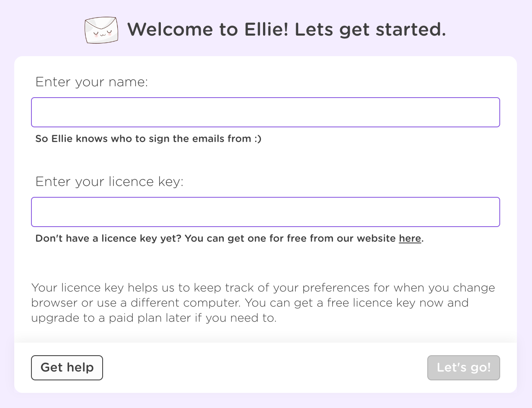Click the "Lets get started." part of the title
This screenshot has width=532, height=408.
[x=370, y=29]
